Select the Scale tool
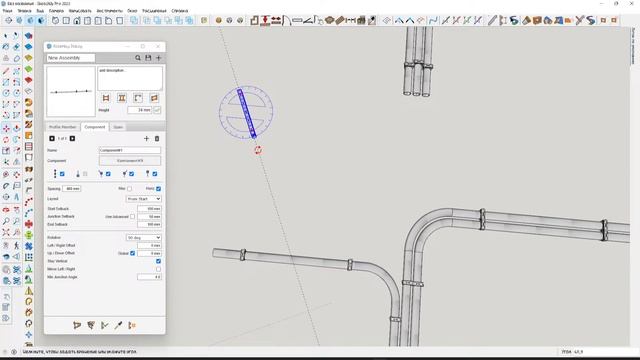Viewport: 640px width, 360px height. pyautogui.click(x=6, y=151)
